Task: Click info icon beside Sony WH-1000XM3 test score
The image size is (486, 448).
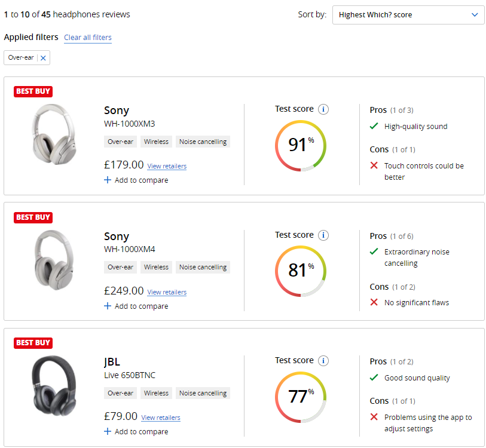Action: point(323,109)
